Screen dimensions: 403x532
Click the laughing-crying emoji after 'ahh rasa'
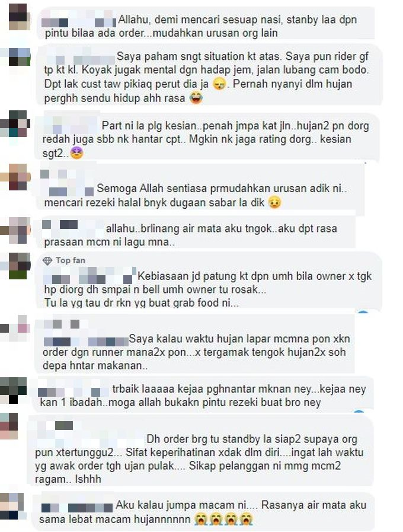[196, 98]
